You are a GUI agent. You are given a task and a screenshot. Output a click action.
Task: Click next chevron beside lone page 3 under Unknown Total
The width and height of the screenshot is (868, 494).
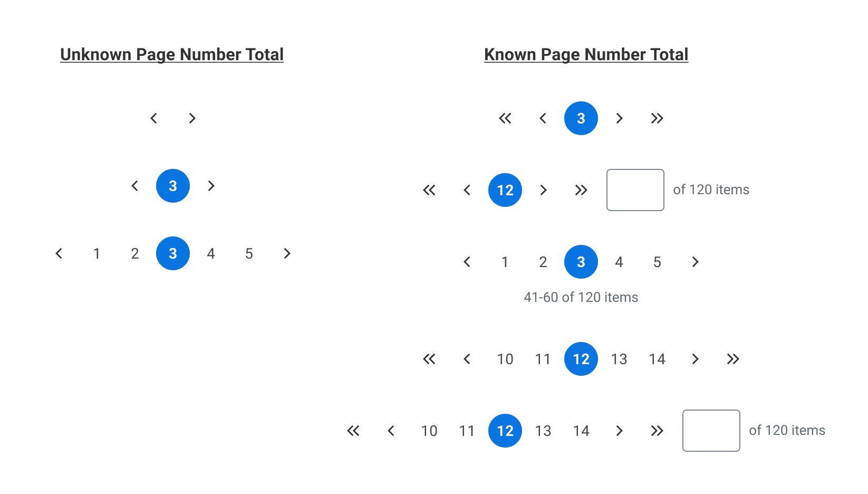coord(211,186)
